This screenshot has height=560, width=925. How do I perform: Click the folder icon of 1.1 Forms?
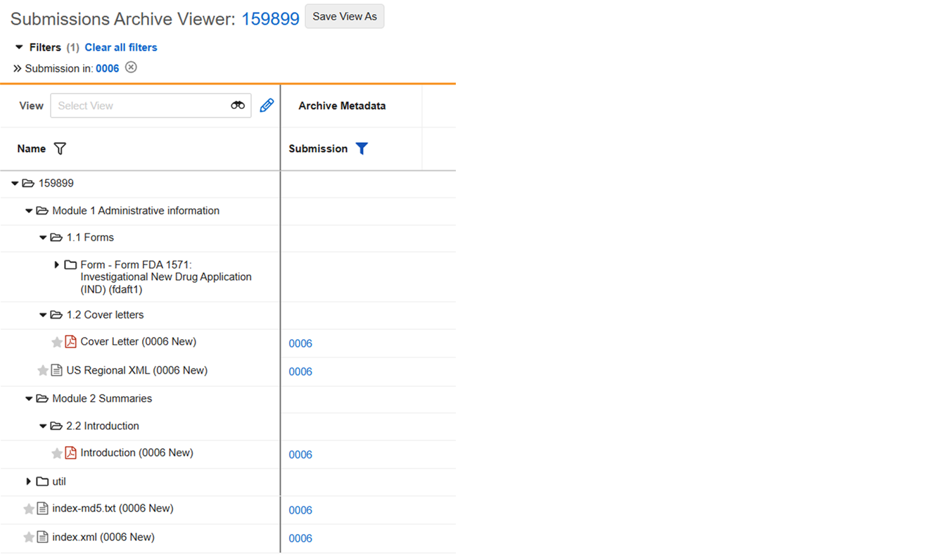(56, 237)
